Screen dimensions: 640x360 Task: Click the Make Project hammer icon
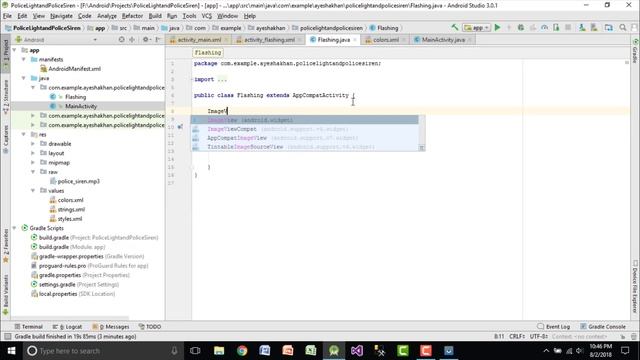tap(455, 27)
